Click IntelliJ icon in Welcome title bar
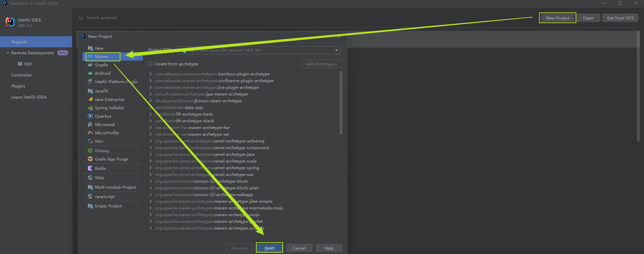 pyautogui.click(x=5, y=3)
